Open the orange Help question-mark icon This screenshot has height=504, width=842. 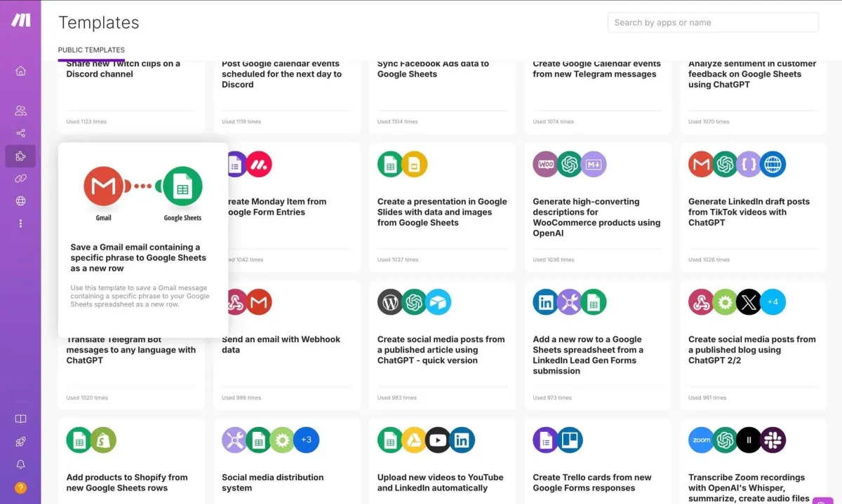(x=20, y=488)
